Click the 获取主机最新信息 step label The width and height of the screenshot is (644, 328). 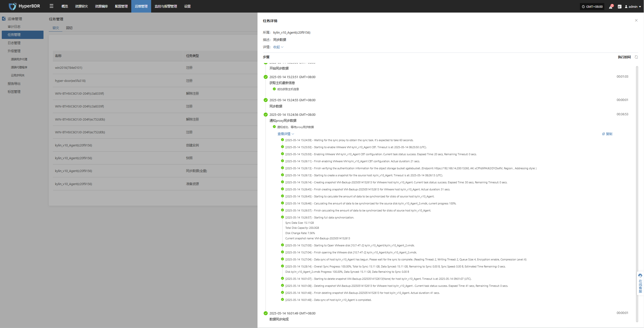click(282, 83)
